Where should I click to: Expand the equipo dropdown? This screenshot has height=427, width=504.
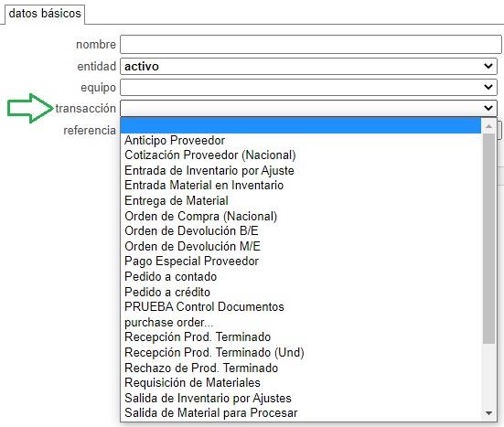tap(308, 87)
